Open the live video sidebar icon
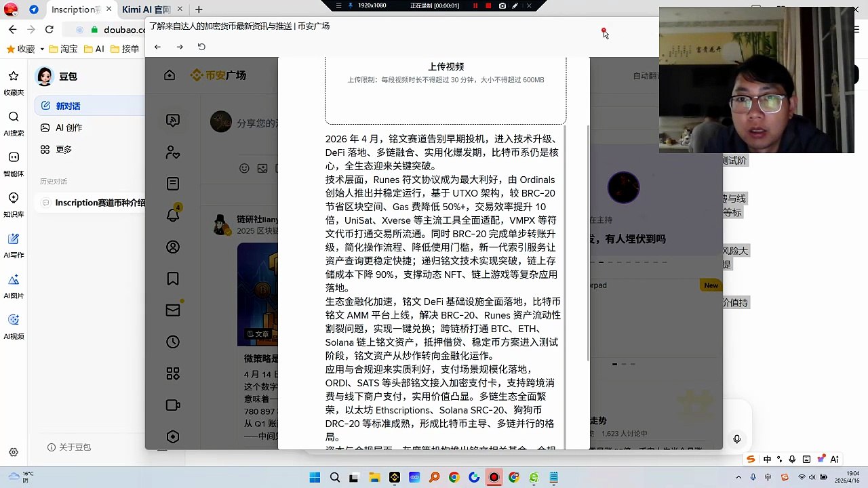 tap(173, 405)
